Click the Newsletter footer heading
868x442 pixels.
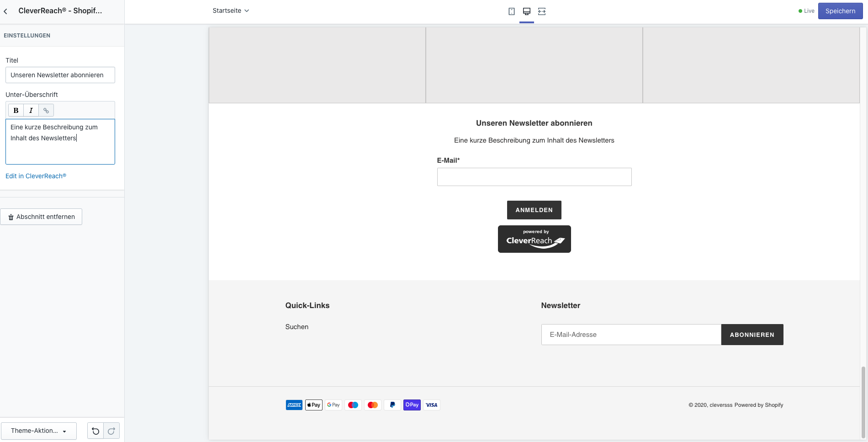tap(561, 305)
